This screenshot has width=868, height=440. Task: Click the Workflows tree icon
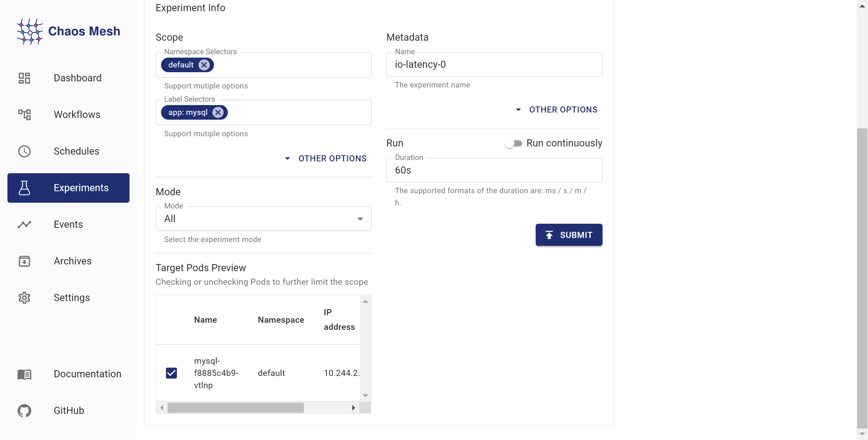24,115
